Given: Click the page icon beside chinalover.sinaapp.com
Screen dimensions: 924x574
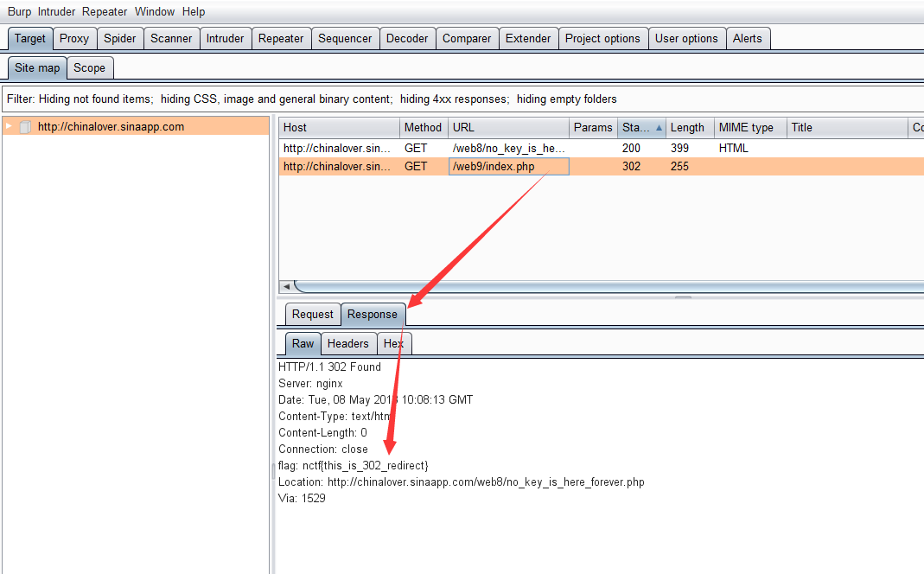Looking at the screenshot, I should pos(25,127).
